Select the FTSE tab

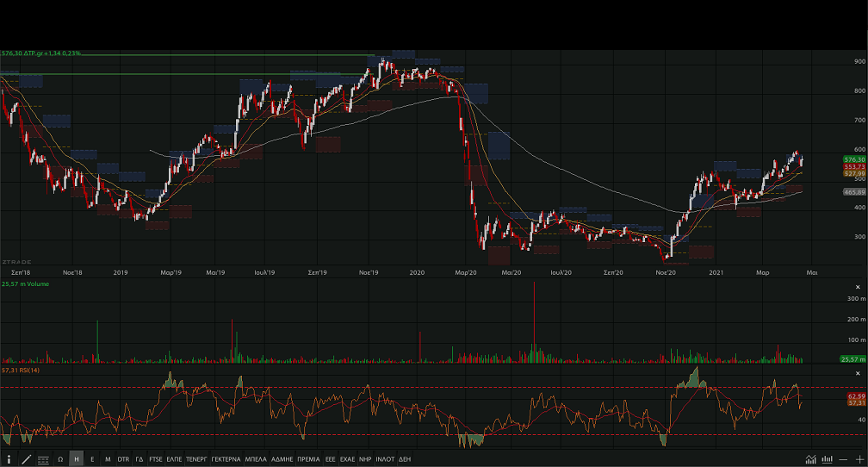tap(155, 459)
